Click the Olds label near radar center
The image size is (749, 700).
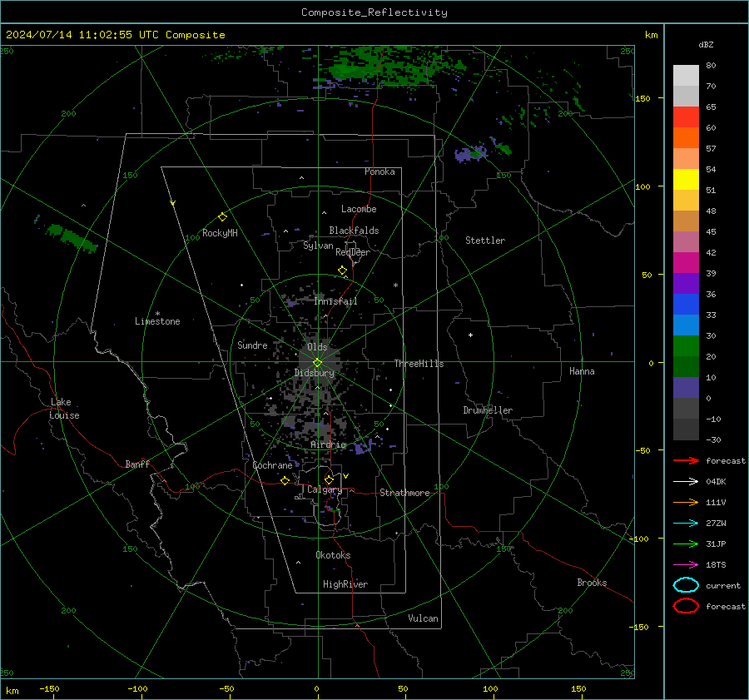[x=317, y=346]
